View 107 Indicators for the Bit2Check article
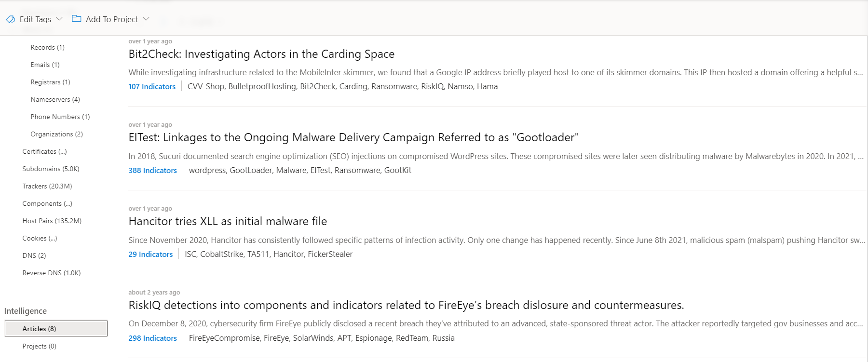 [152, 86]
